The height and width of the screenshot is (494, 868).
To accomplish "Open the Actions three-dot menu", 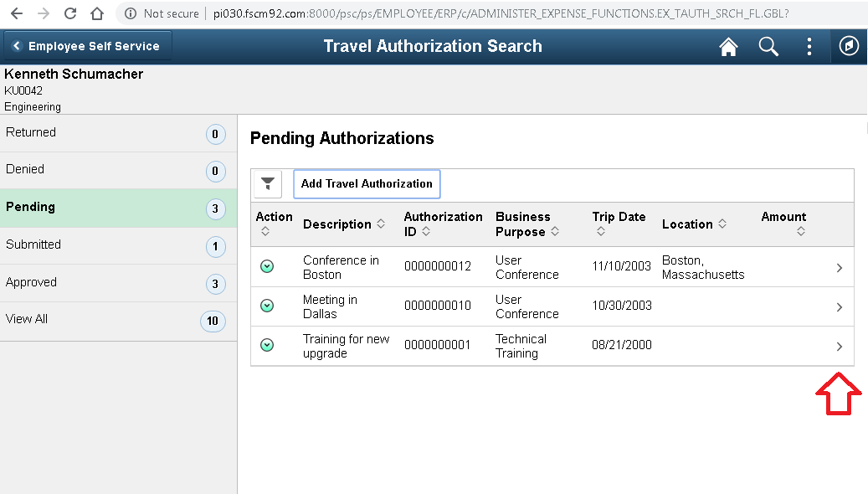I will pyautogui.click(x=809, y=46).
